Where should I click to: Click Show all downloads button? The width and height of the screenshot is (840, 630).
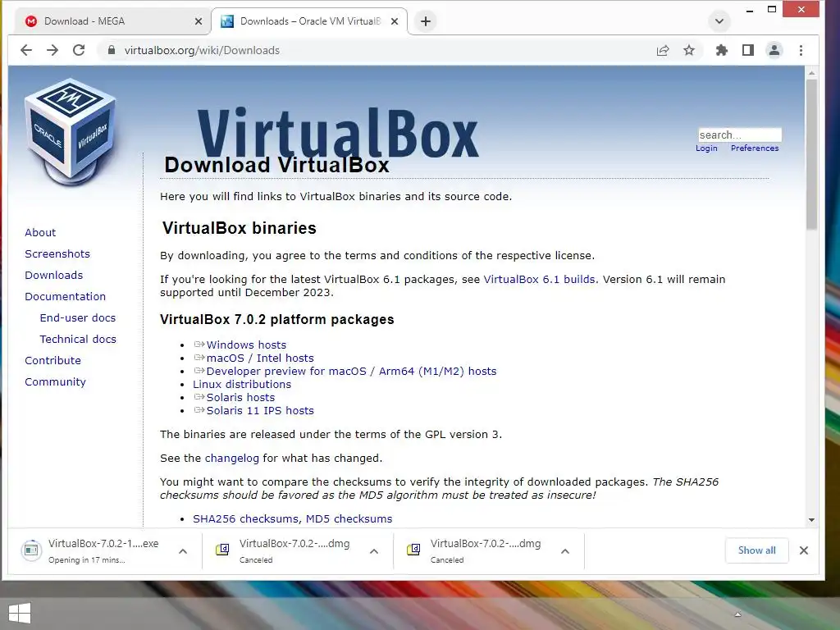756,550
